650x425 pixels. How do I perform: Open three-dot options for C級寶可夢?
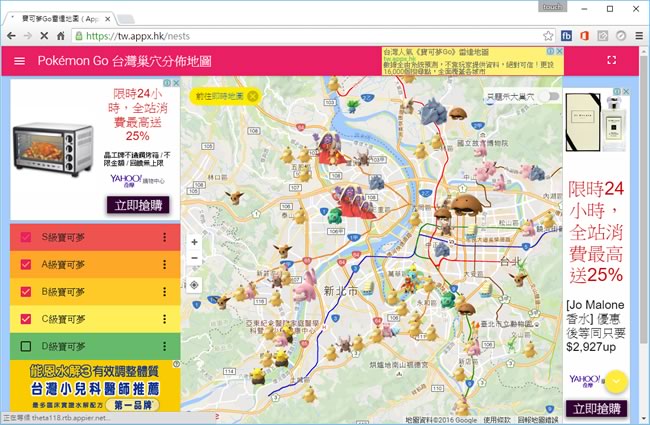click(x=164, y=319)
